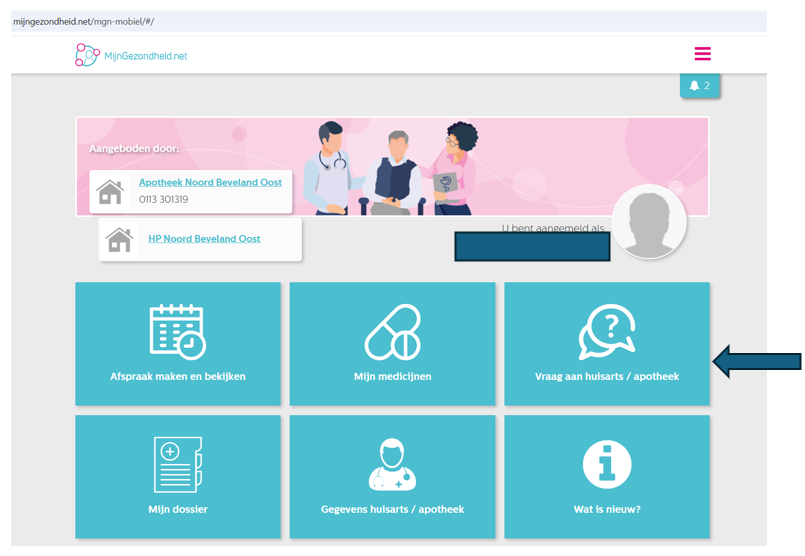
Task: Focus the browser address bar
Action: tap(388, 21)
